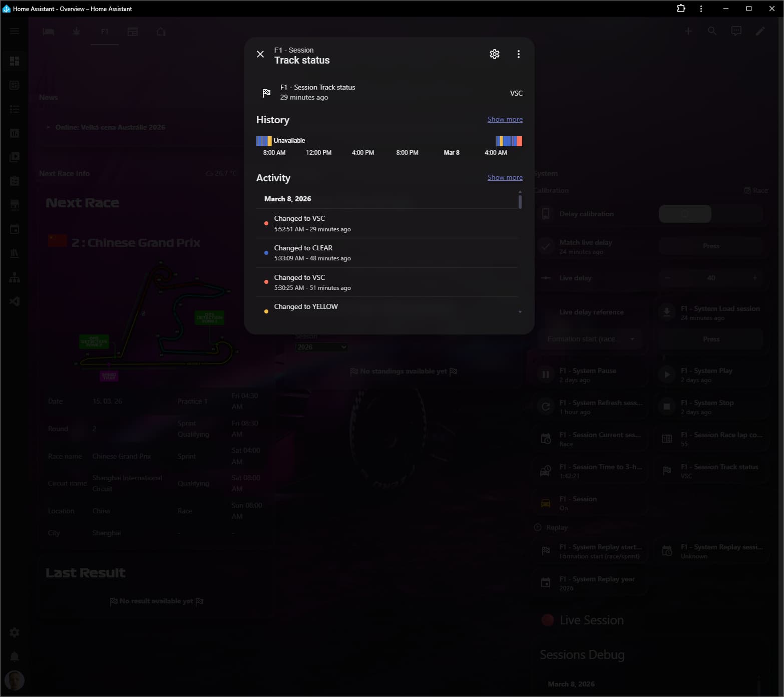The image size is (784, 697).
Task: Open the Assist chat icon in the header
Action: (x=736, y=31)
